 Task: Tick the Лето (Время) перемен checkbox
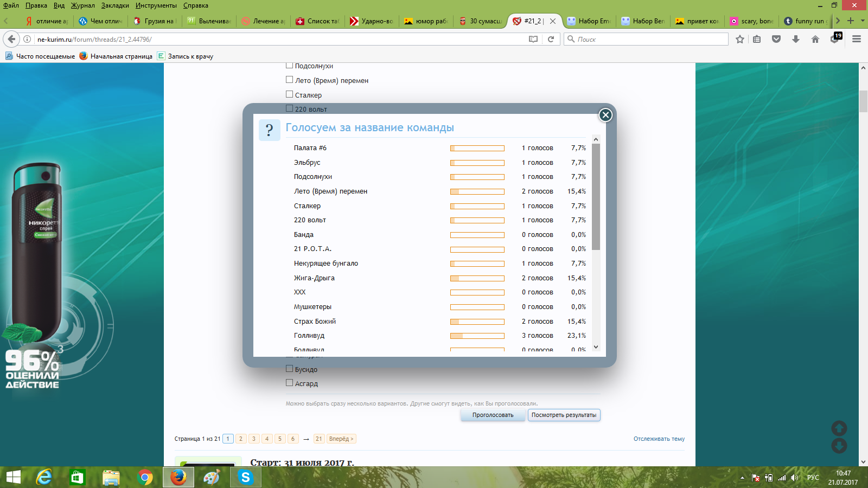pos(290,80)
